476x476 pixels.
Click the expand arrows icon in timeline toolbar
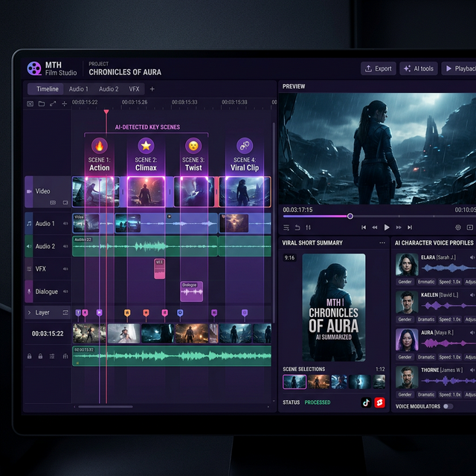[53, 104]
